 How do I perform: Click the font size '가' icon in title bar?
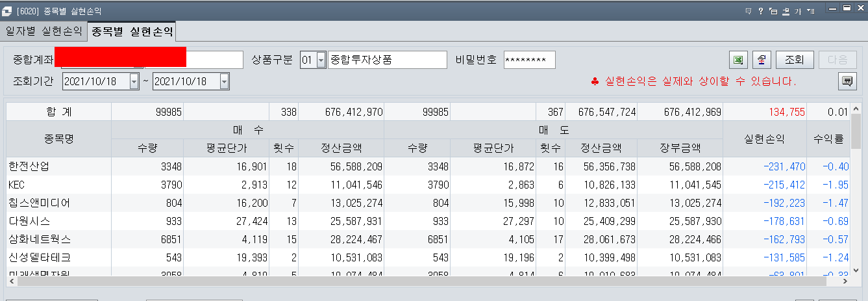[x=798, y=10]
